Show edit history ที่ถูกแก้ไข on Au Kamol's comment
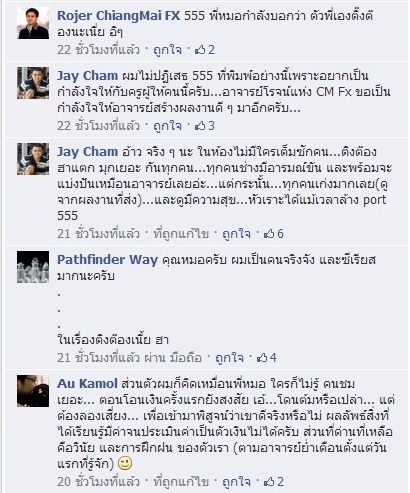This screenshot has width=410, height=493. point(181,482)
